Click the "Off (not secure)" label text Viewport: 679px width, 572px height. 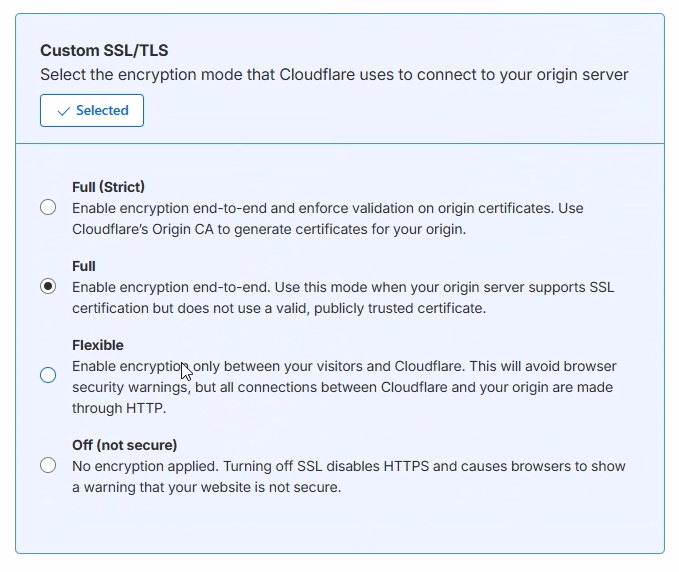click(124, 445)
